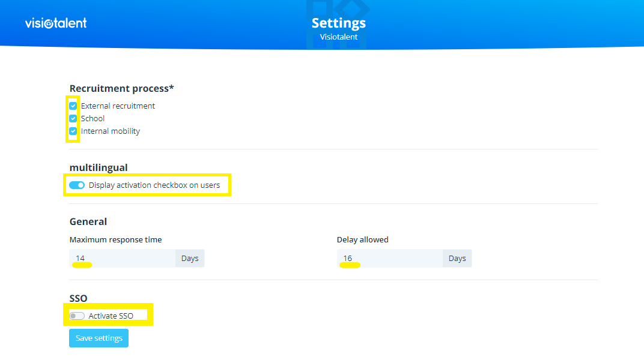Image resolution: width=644 pixels, height=363 pixels.
Task: Click the Delay allowed label
Action: [x=362, y=240]
